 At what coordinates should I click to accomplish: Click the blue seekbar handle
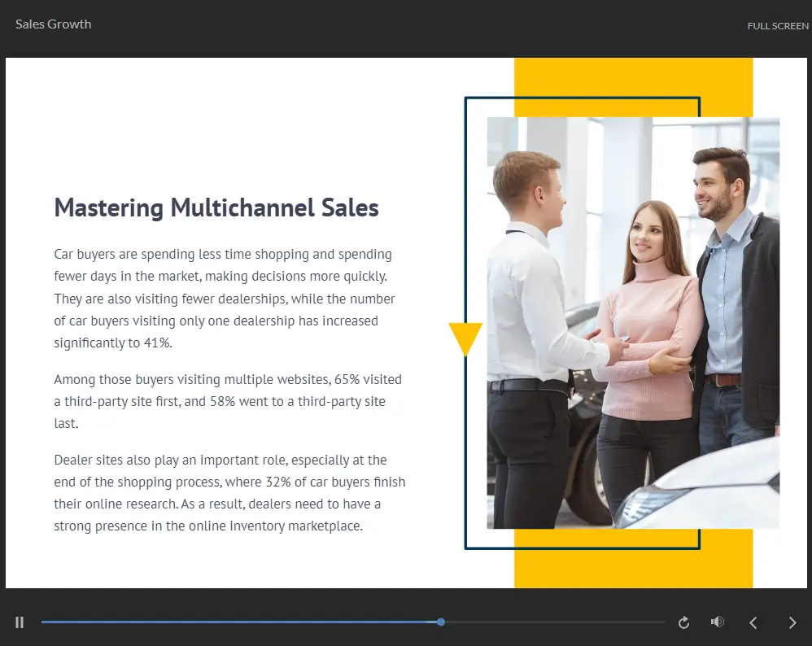pos(441,622)
